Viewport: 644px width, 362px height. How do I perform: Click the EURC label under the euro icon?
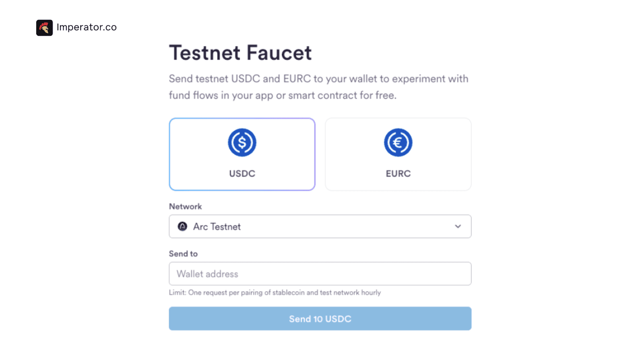coord(398,174)
